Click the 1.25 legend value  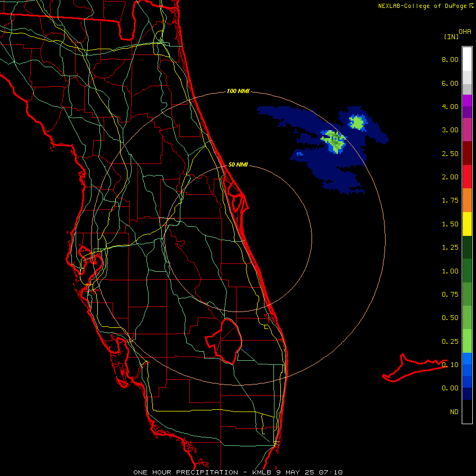click(450, 248)
